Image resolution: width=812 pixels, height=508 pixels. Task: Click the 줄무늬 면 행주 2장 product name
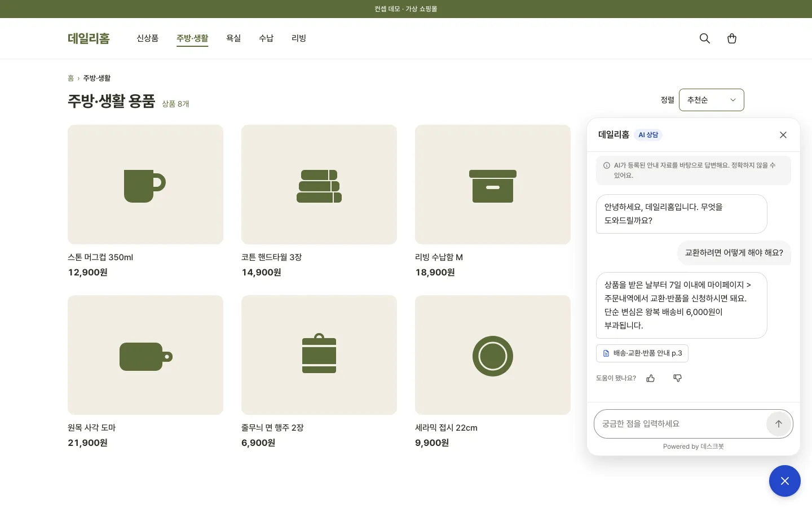pyautogui.click(x=272, y=428)
